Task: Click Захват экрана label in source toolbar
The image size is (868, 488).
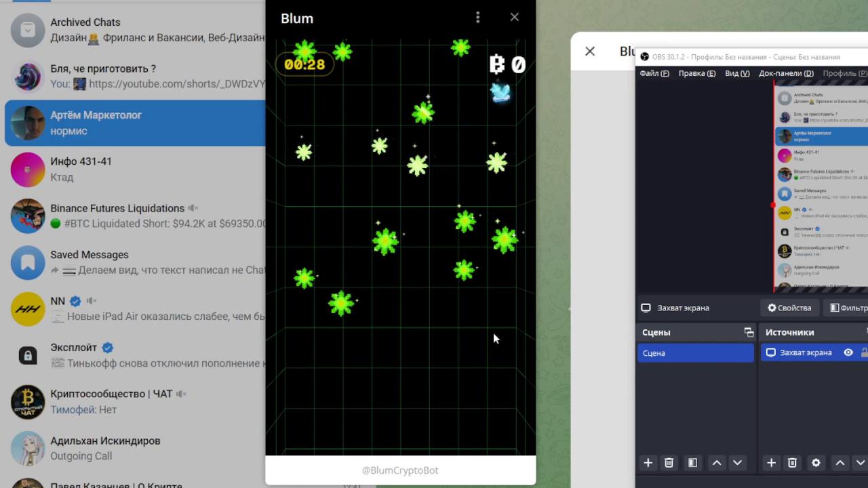Action: pyautogui.click(x=683, y=308)
